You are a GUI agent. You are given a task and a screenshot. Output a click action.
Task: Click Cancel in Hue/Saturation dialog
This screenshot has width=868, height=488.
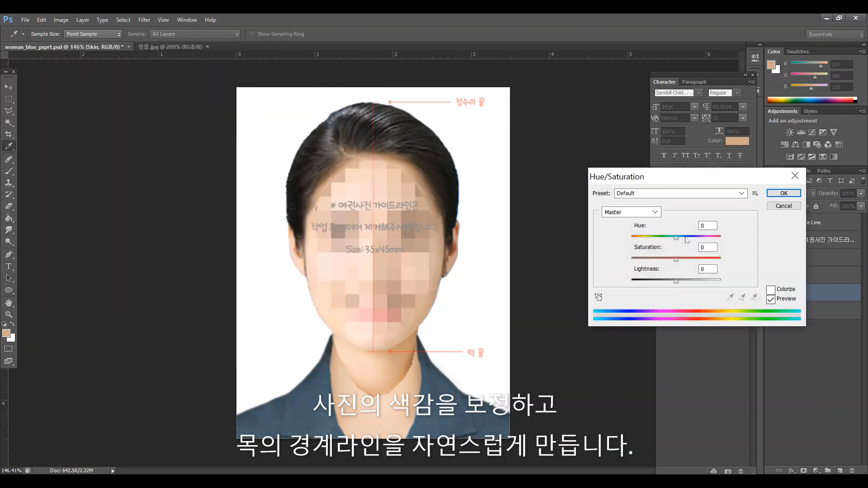tap(783, 206)
